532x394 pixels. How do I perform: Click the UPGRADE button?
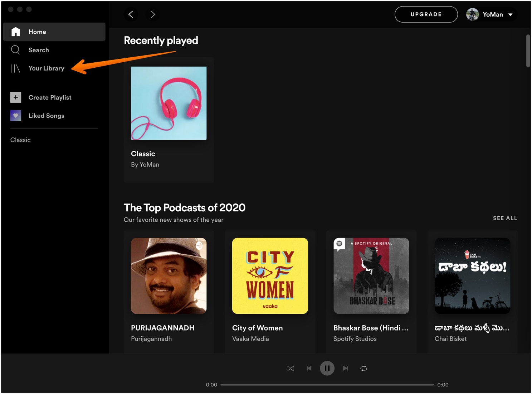tap(426, 14)
